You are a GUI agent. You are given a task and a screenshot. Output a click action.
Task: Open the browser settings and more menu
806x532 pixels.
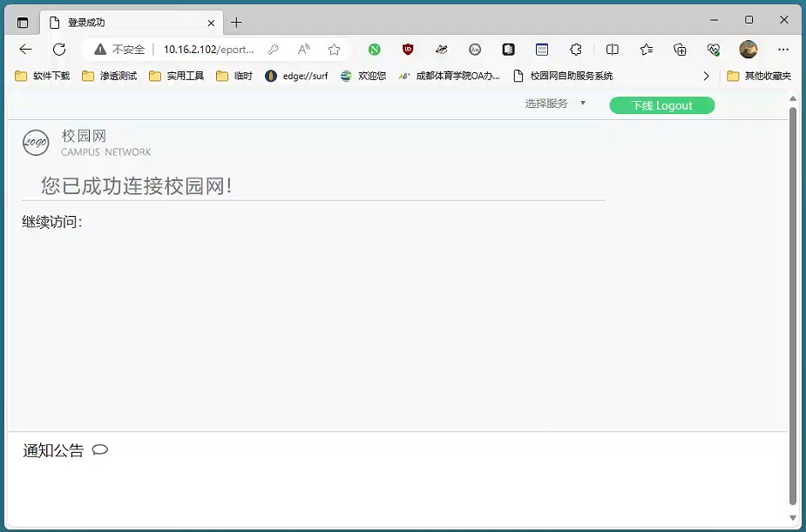pyautogui.click(x=783, y=50)
